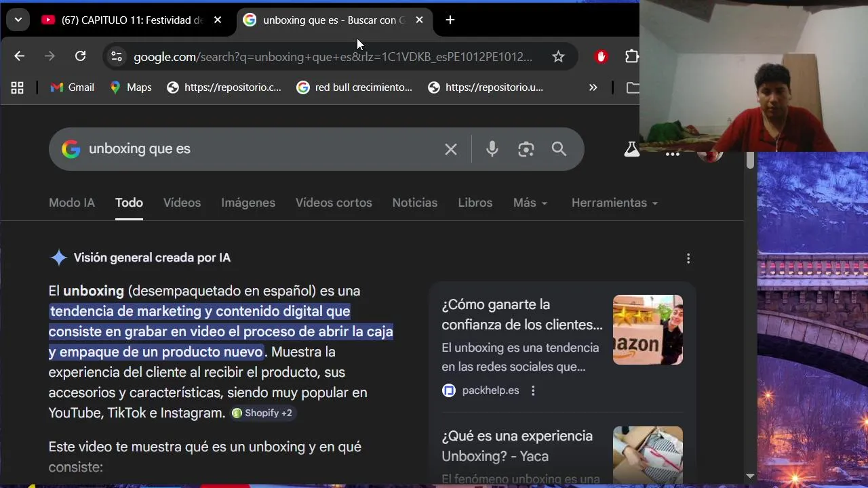Select the unboxing que es Google tab

[x=332, y=20]
